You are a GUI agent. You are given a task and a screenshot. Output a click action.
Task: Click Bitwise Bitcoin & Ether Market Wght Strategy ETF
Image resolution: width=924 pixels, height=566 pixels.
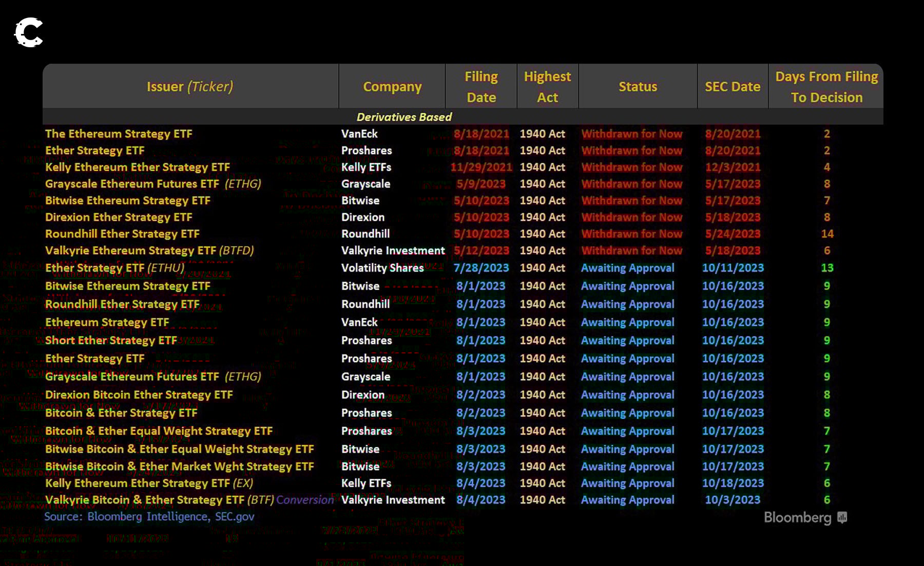pyautogui.click(x=179, y=466)
